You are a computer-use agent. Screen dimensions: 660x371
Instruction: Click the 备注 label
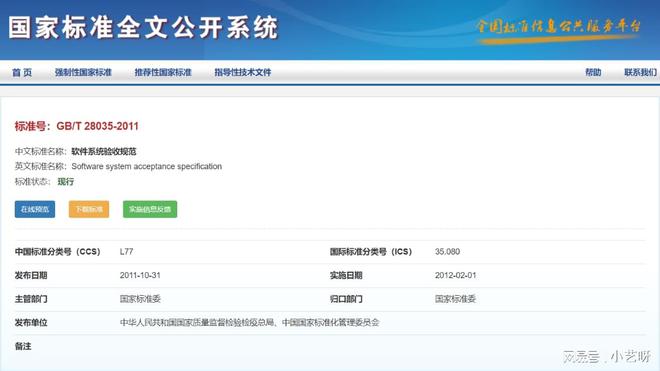pos(23,346)
